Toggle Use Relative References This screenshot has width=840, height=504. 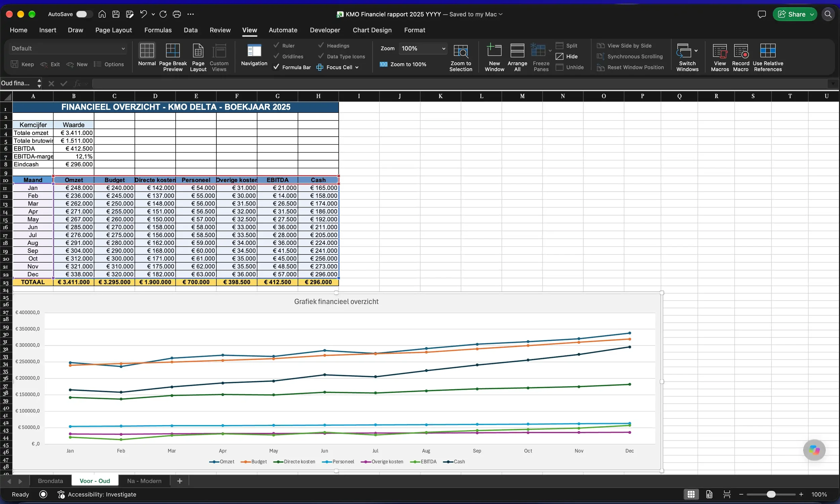click(768, 57)
